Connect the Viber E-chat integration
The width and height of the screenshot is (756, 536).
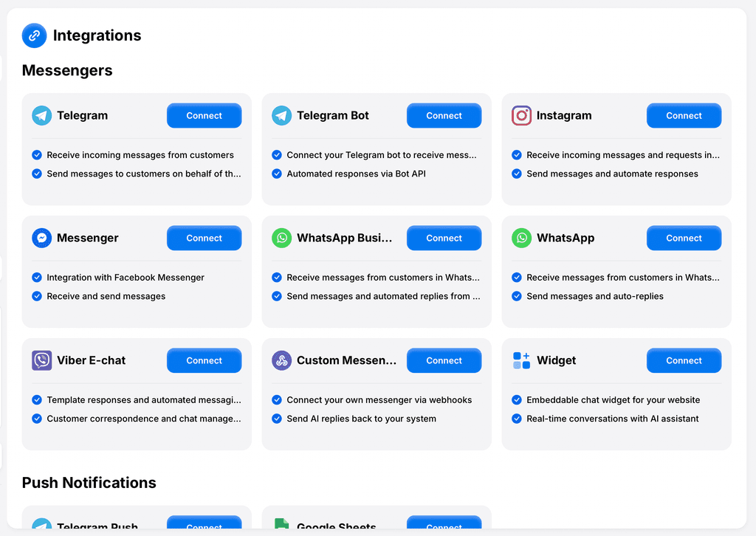pyautogui.click(x=204, y=360)
